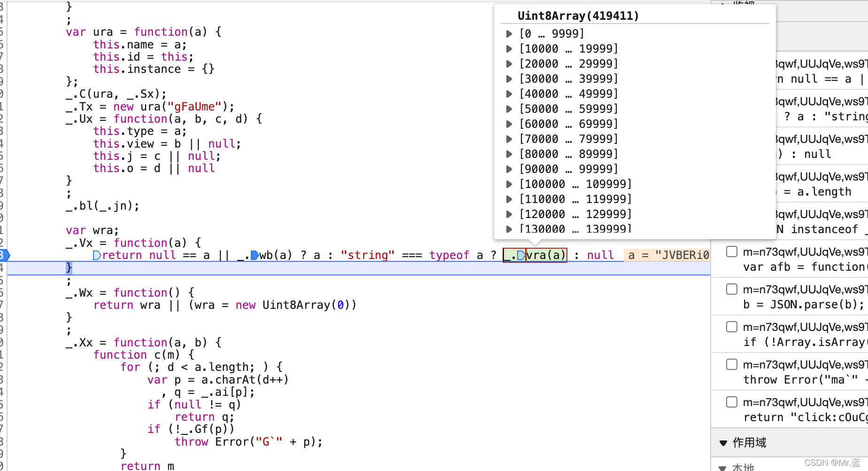Collapse the 作用域 scope section
This screenshot has height=471, width=868.
[x=723, y=443]
